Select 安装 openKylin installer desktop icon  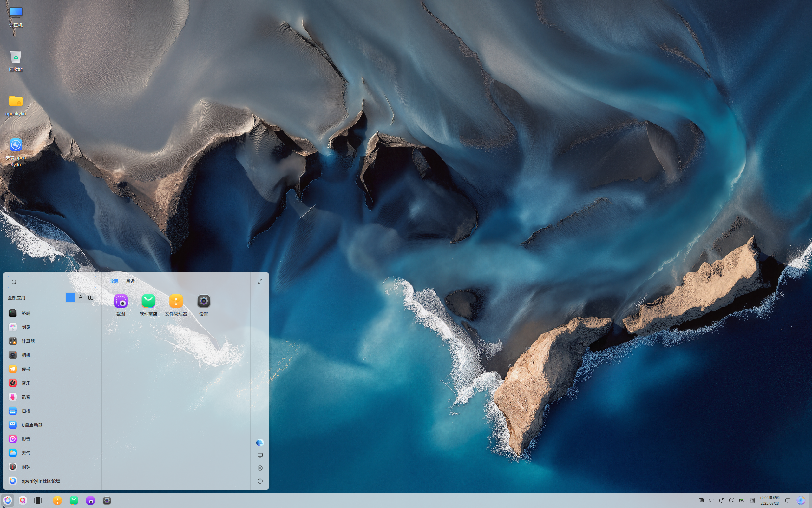pos(16,152)
